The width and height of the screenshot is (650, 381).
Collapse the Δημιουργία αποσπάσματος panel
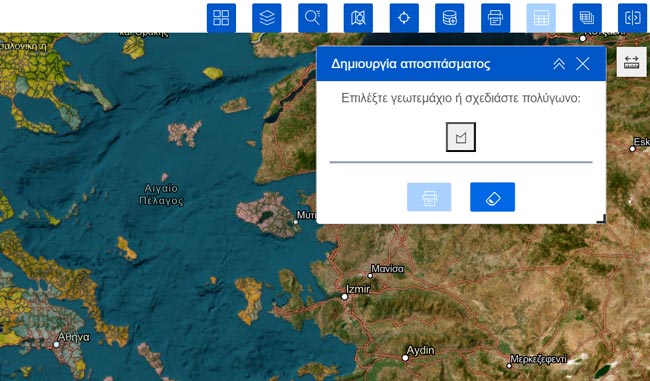[x=559, y=64]
